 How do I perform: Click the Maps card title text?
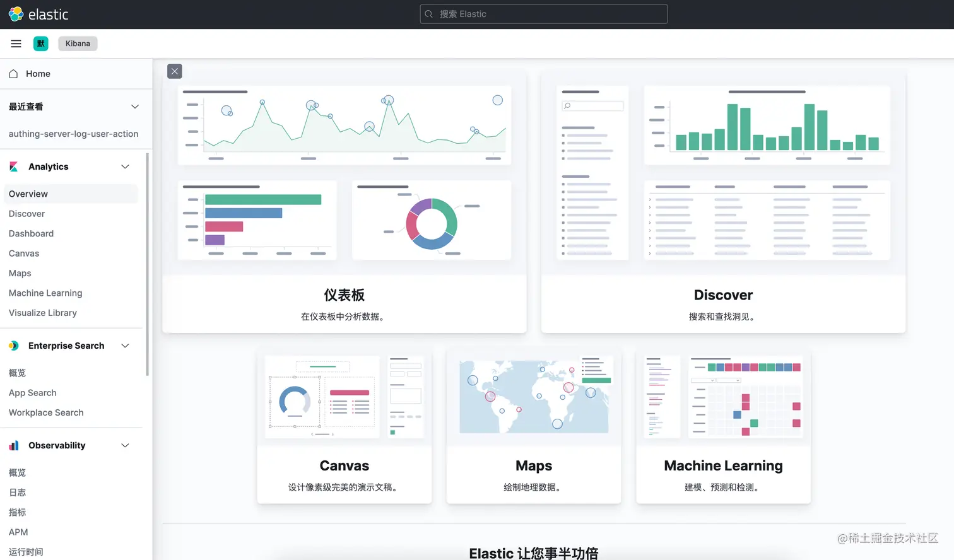point(534,465)
